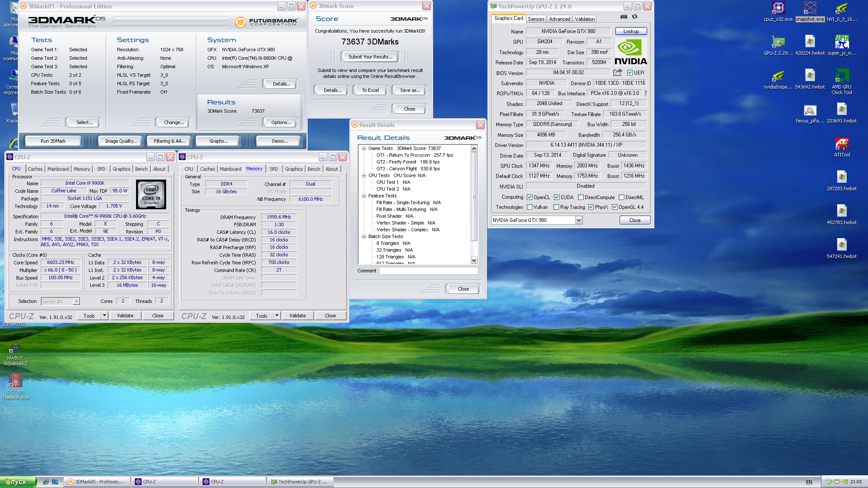Open GPU-Z.2.29 desktop icon
Image resolution: width=868 pixels, height=488 pixels.
(x=778, y=45)
